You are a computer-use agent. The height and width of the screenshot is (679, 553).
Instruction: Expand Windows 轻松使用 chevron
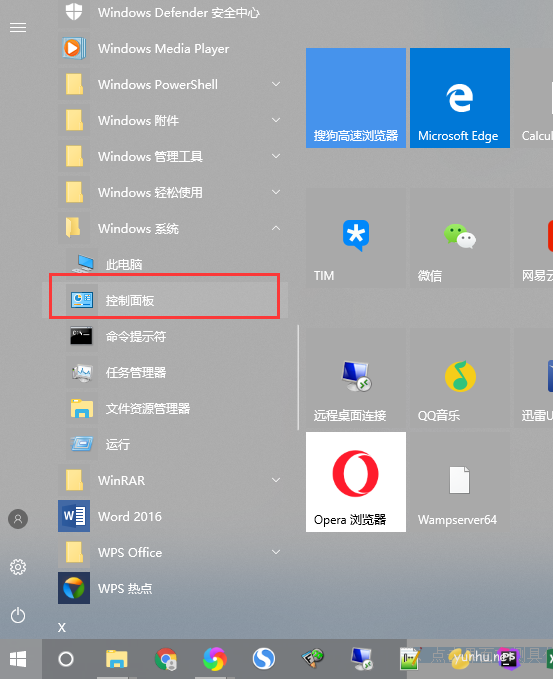pos(276,192)
